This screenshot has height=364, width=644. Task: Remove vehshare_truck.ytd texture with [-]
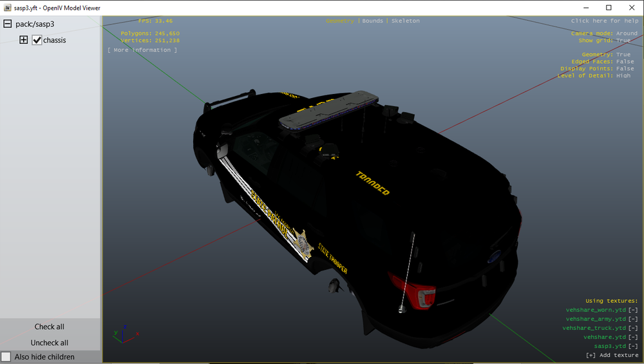pyautogui.click(x=633, y=328)
